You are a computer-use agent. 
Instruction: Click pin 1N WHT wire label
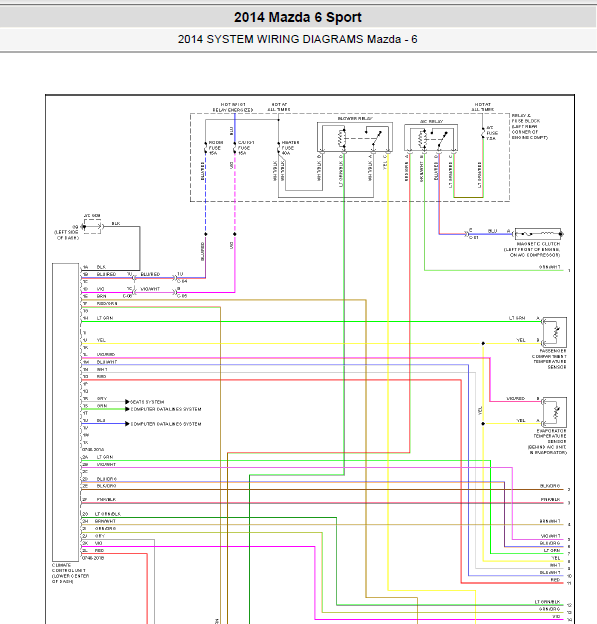coord(102,369)
